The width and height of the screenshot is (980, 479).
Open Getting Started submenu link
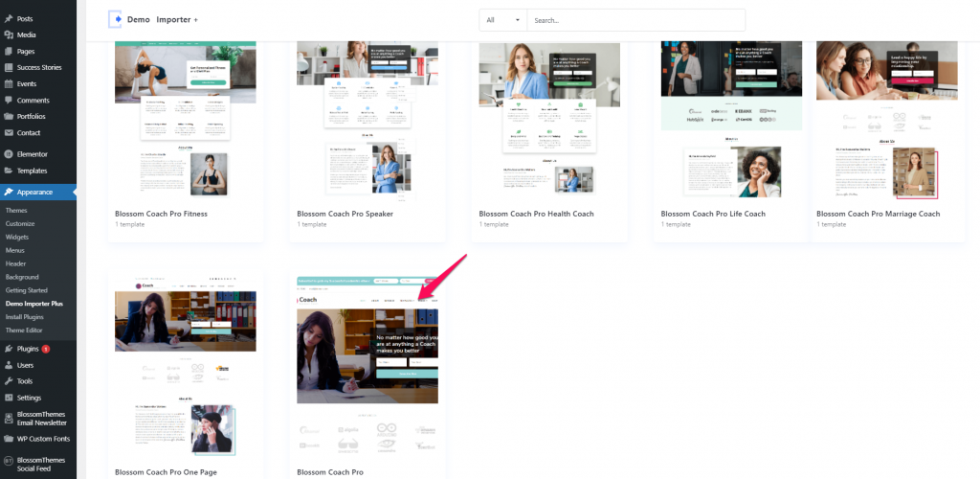click(x=26, y=290)
